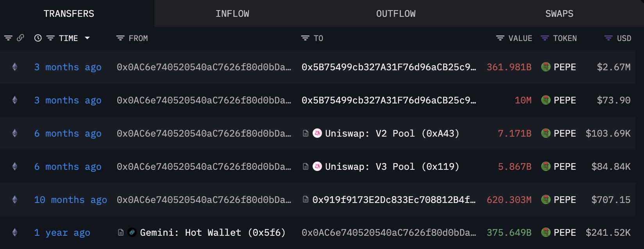Click the link chain icon in header
This screenshot has width=644, height=249.
click(20, 38)
